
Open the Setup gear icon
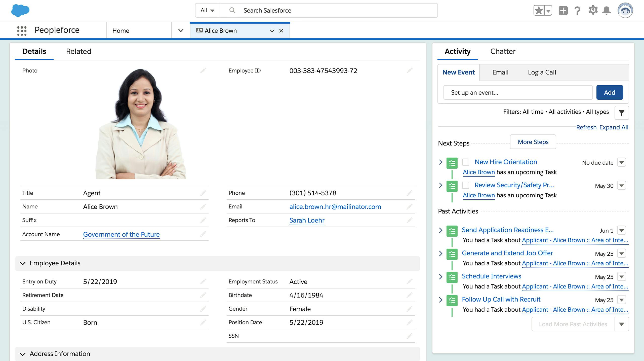coord(593,10)
